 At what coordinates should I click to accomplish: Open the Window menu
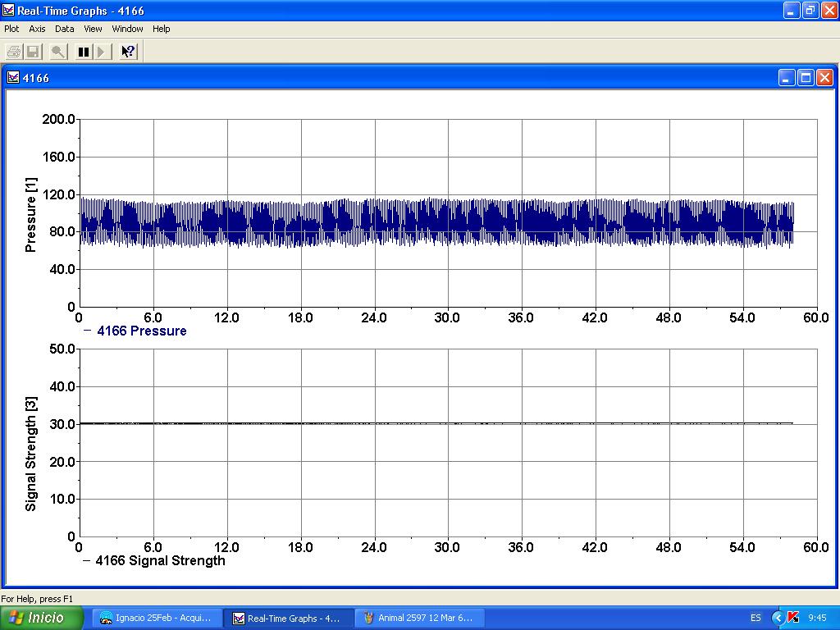(127, 29)
